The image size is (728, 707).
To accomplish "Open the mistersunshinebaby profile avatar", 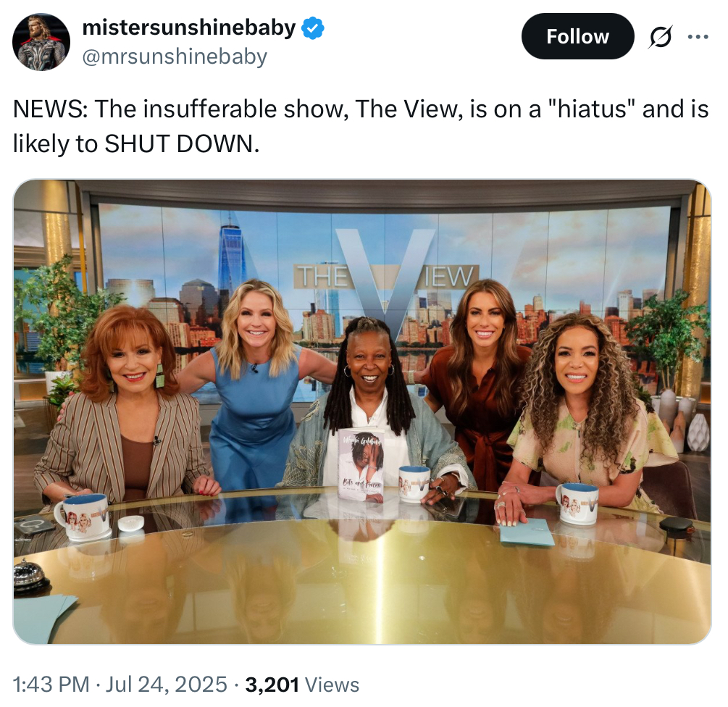I will [41, 42].
